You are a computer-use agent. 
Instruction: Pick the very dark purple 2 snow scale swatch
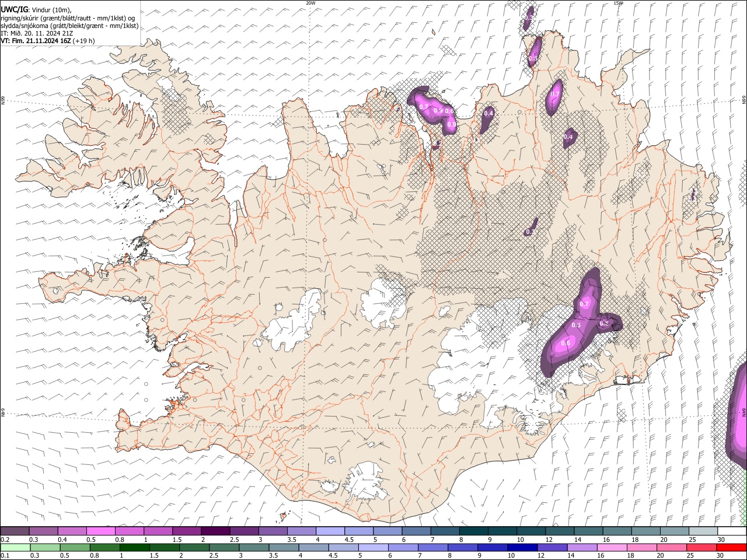coord(215,531)
